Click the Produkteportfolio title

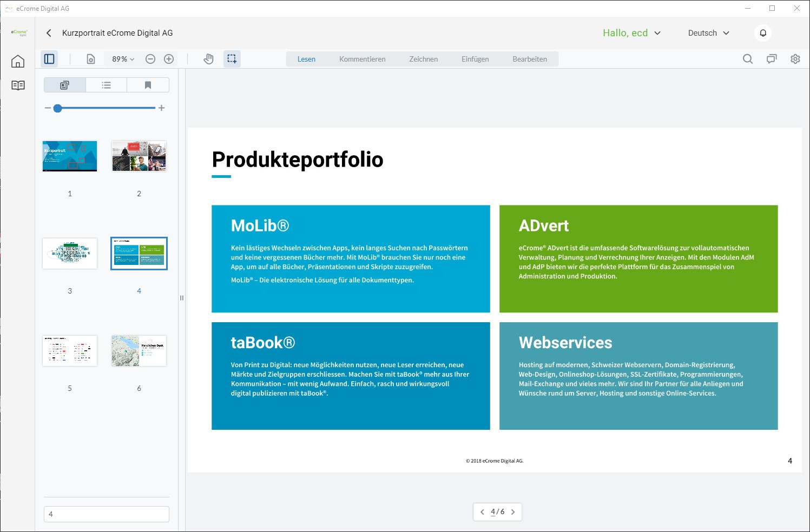click(298, 159)
